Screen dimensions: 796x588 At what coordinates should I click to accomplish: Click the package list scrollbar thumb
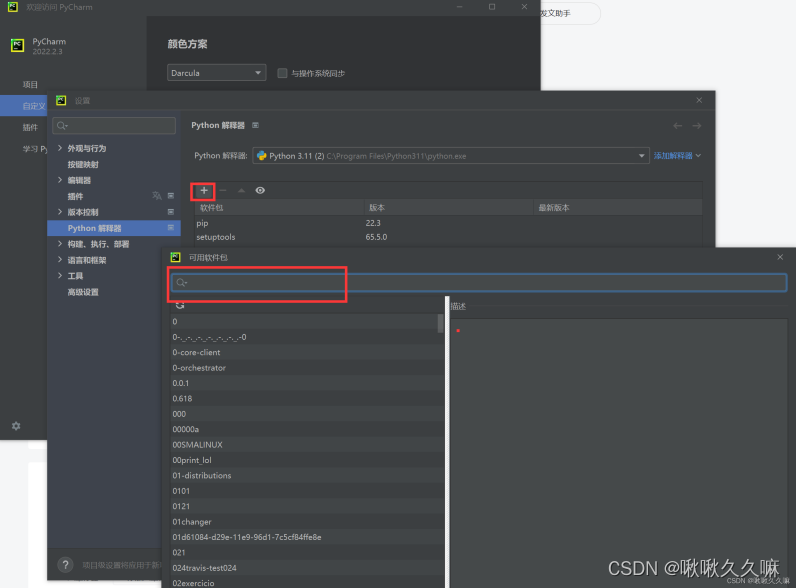coord(440,323)
